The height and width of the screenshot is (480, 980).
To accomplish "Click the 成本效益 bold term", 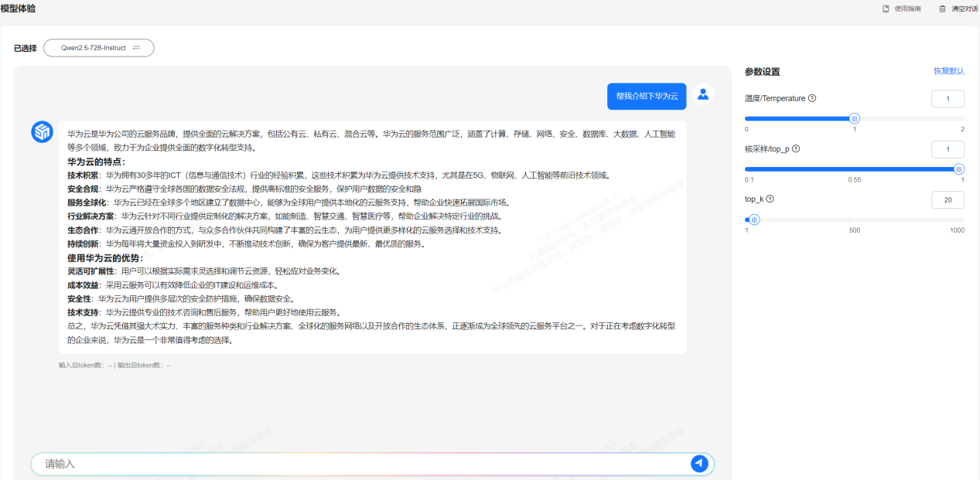I will tap(83, 285).
